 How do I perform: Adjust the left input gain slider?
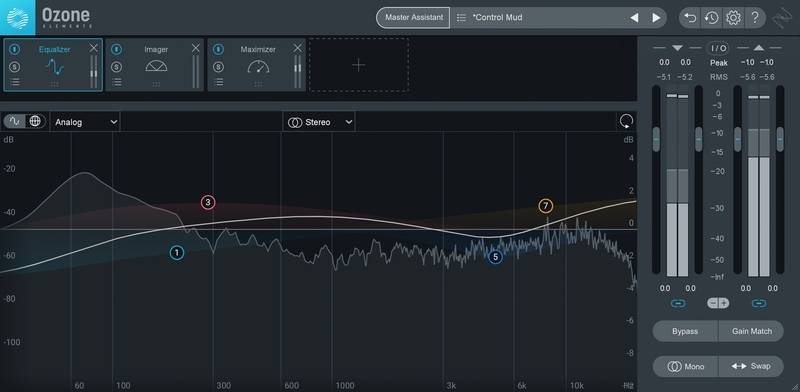coord(656,139)
